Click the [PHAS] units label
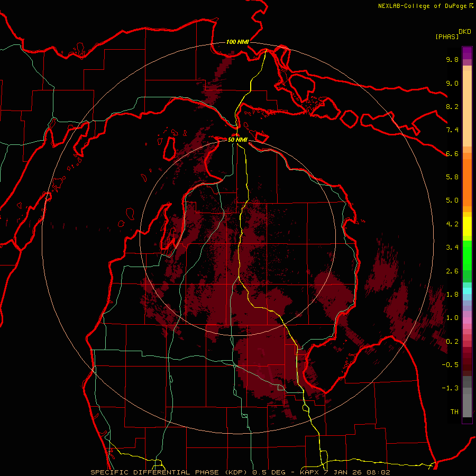This screenshot has width=476, height=476. (x=447, y=37)
